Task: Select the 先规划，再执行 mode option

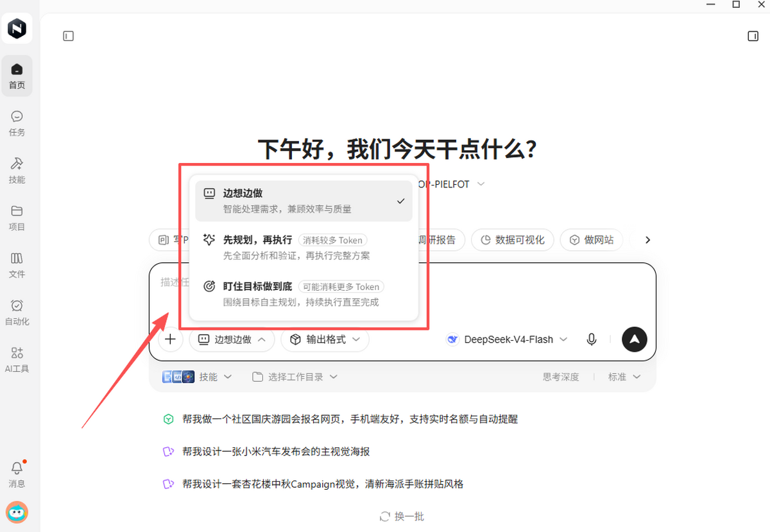Action: (304, 247)
